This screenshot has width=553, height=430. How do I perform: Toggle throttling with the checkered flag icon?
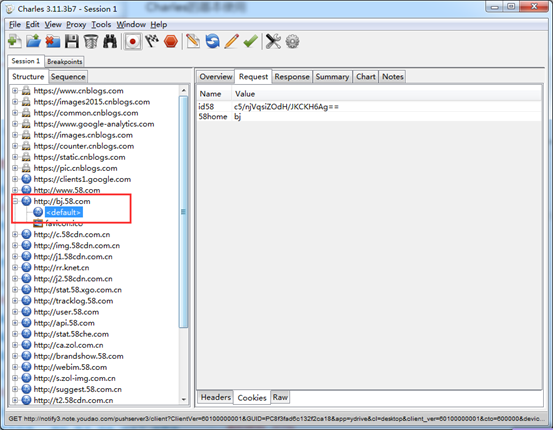click(152, 42)
